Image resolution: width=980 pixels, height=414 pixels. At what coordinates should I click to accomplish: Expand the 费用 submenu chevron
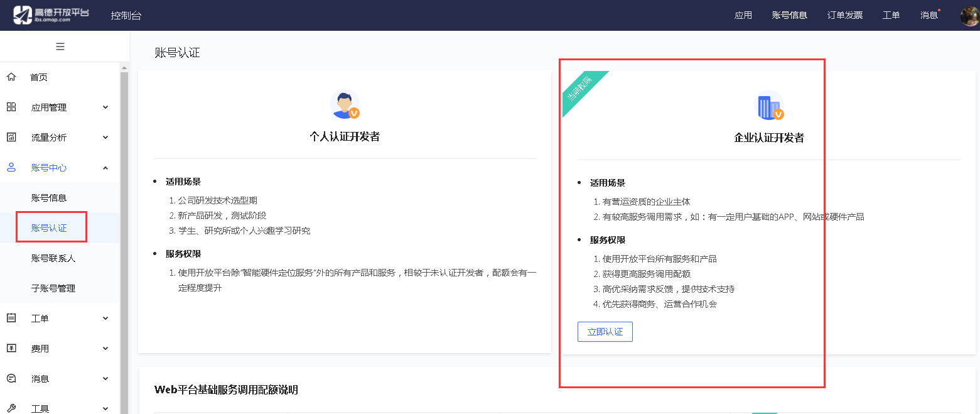pos(105,349)
